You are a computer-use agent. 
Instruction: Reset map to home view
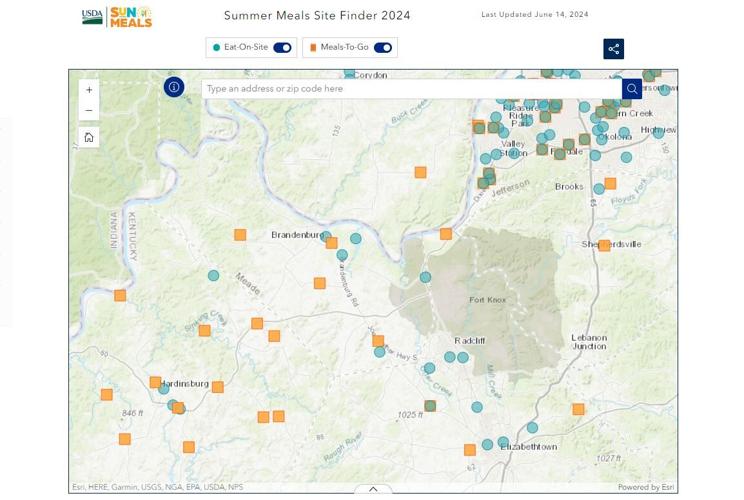click(x=89, y=138)
